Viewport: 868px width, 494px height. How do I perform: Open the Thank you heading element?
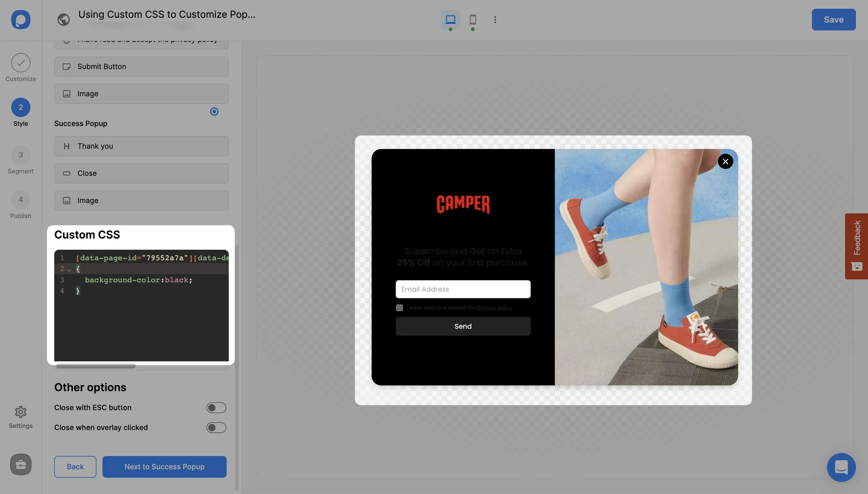142,146
